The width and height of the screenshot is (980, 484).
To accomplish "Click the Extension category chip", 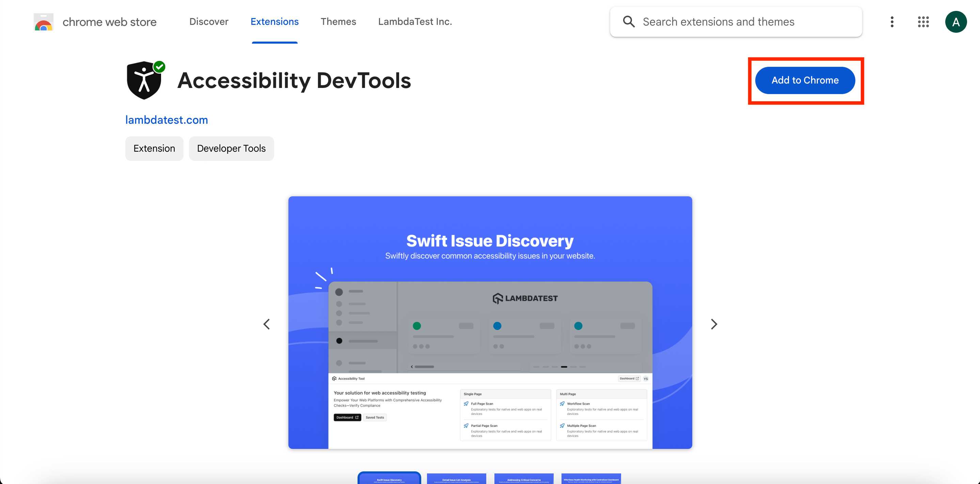I will (154, 149).
